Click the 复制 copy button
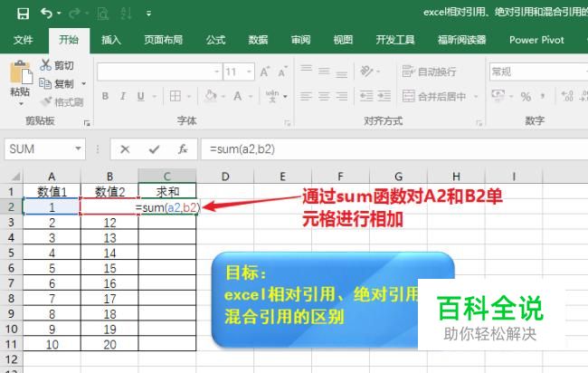 57,83
